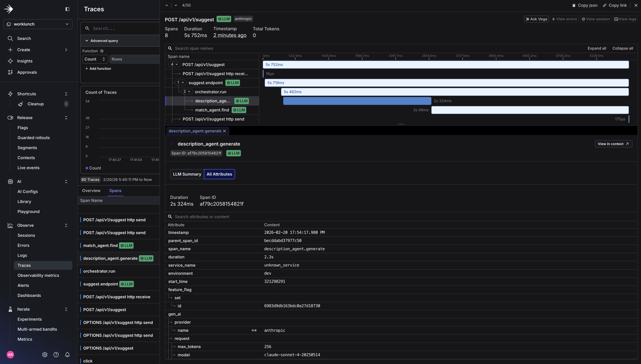Open notifications via the bell icon
641x364 pixels.
(67, 354)
